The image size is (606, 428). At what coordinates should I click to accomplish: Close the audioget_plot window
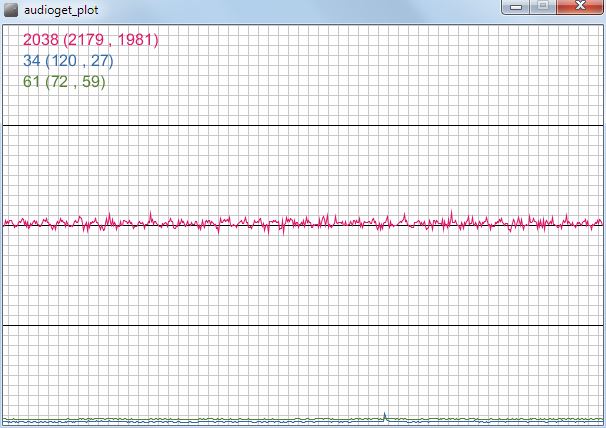point(580,7)
